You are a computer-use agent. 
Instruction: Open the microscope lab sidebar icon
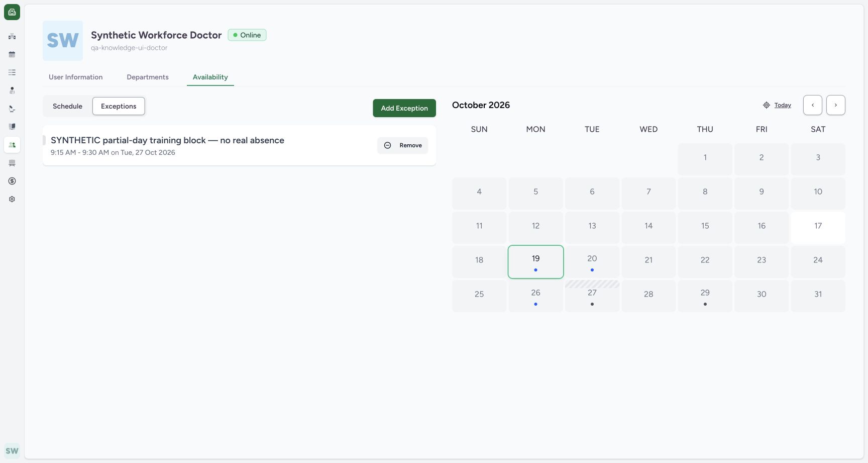pyautogui.click(x=12, y=109)
